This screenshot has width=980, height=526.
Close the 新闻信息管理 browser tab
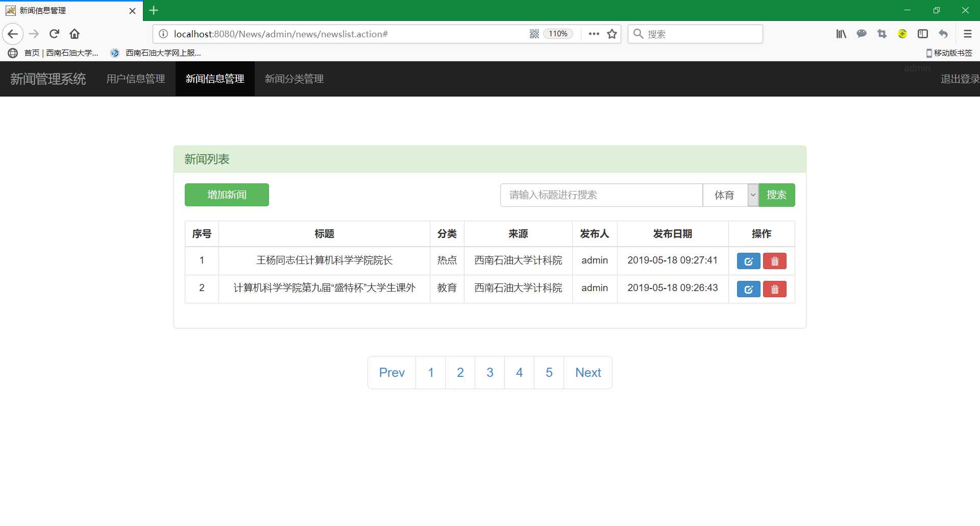tap(132, 11)
